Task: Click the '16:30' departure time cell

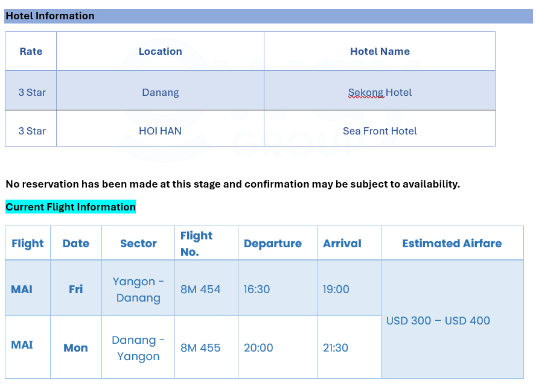Action: 257,289
